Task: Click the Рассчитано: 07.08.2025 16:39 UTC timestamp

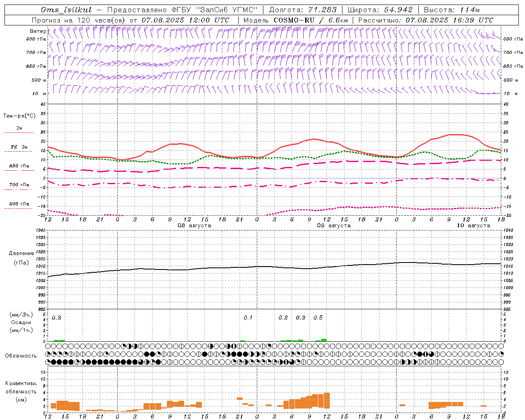Action: 426,20
